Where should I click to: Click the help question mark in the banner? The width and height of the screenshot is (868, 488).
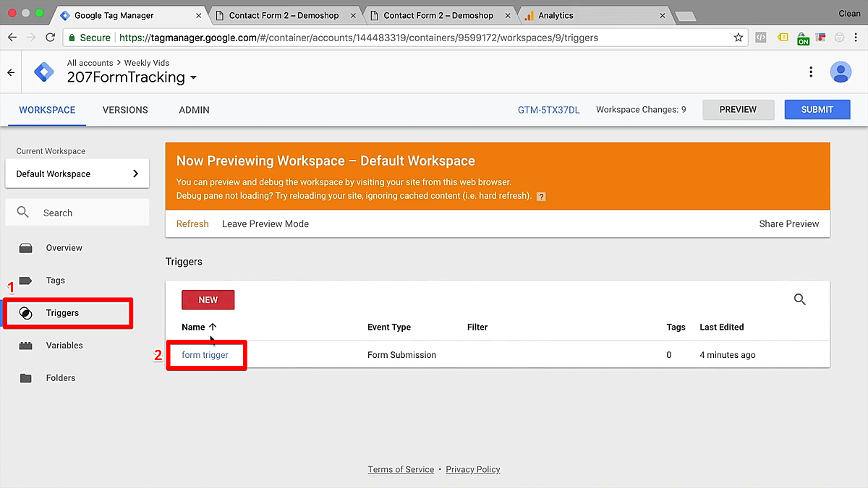[x=541, y=197]
